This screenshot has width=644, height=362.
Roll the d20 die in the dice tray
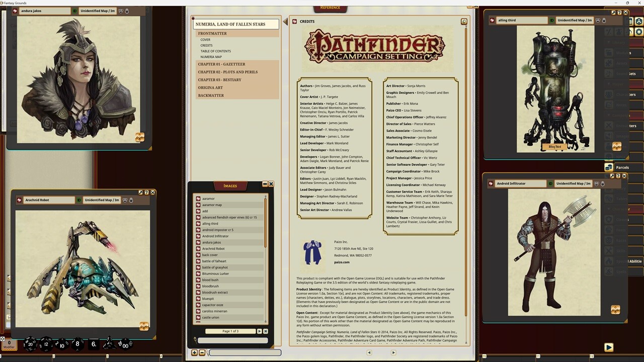tap(31, 344)
